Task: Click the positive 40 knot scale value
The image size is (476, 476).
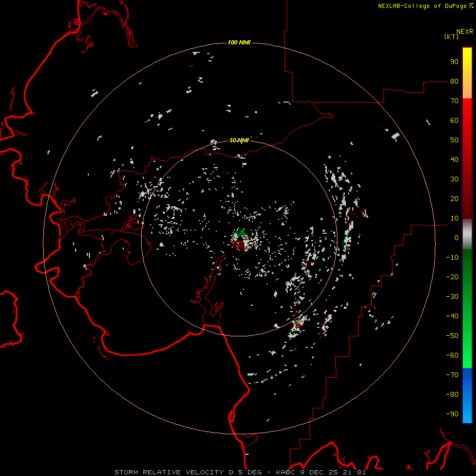Action: coord(454,160)
